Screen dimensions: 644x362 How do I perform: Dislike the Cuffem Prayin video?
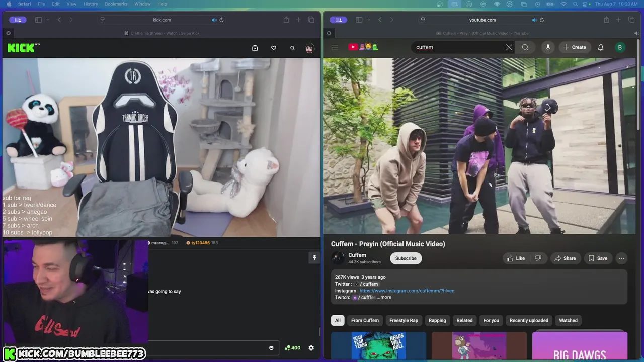coord(538,258)
